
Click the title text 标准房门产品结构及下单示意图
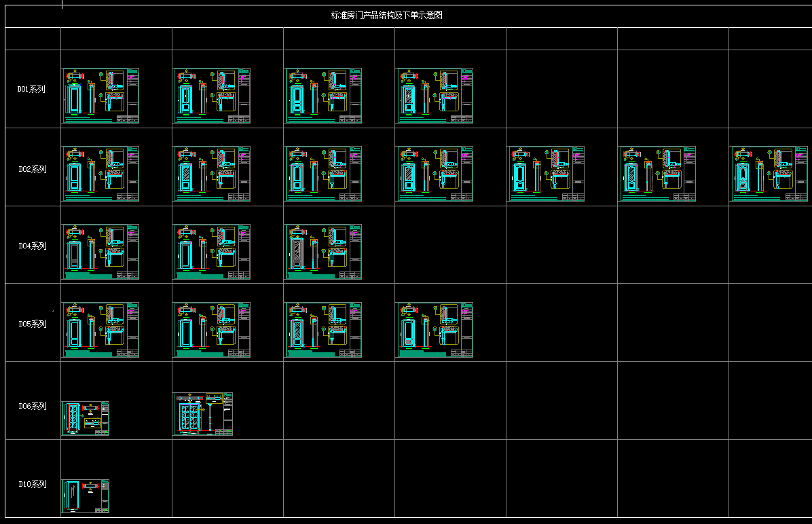point(386,15)
